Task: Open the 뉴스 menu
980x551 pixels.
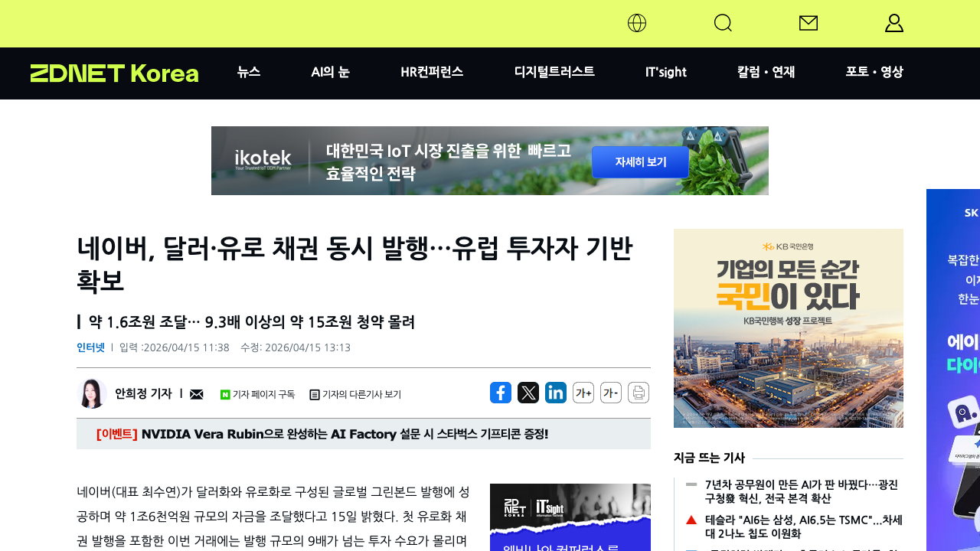Action: click(x=249, y=72)
